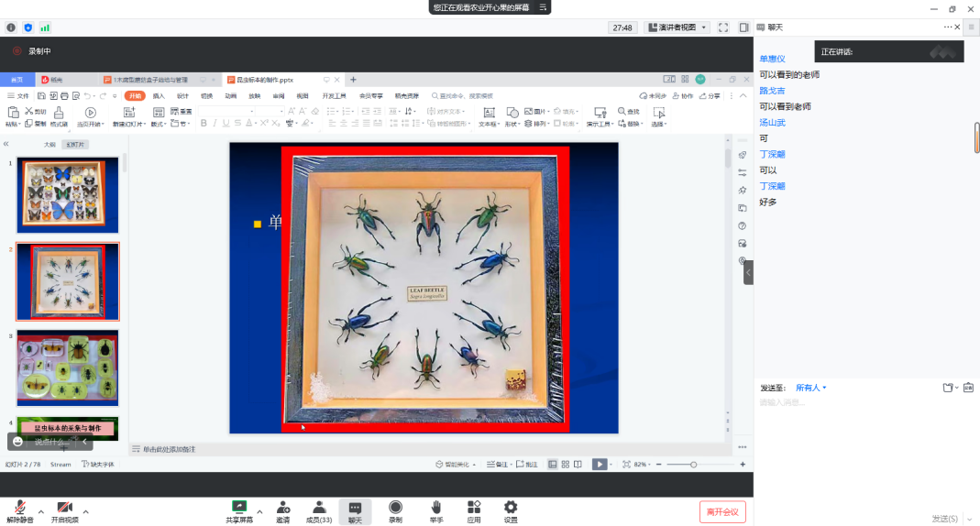
Task: Expand the Speaker View (演讲者视图) dropdown
Action: coord(677,27)
